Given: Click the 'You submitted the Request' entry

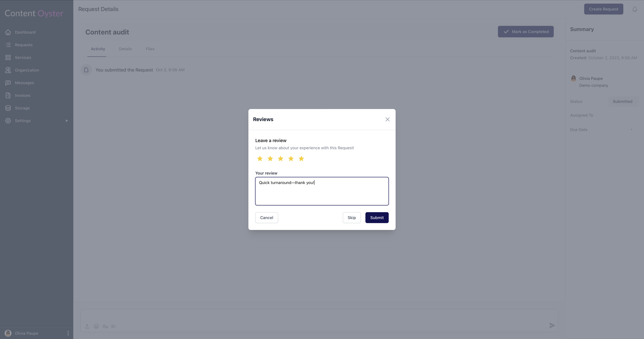Looking at the screenshot, I should 124,70.
